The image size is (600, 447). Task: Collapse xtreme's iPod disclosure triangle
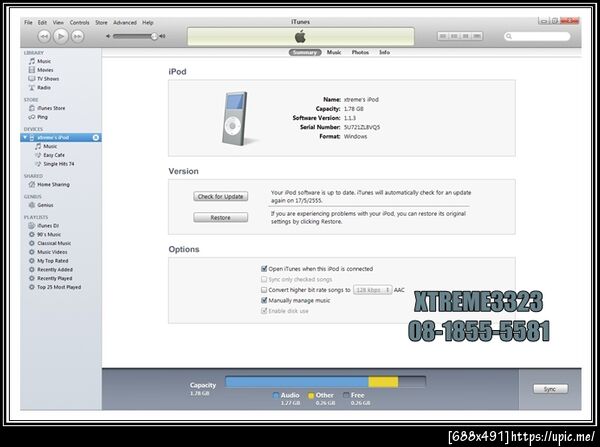click(x=26, y=137)
